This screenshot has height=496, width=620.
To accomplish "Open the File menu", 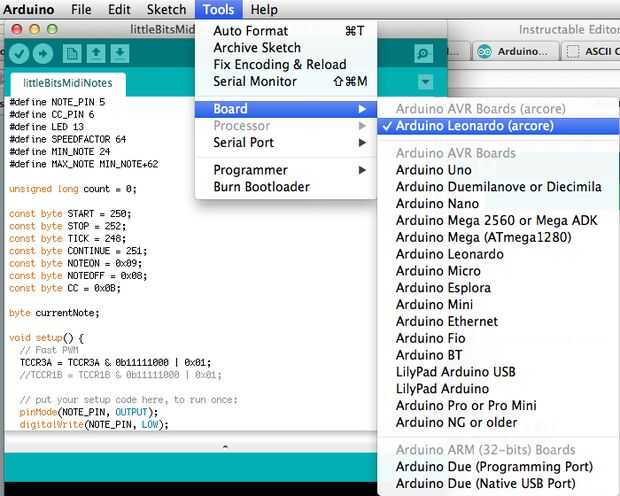I will click(81, 9).
